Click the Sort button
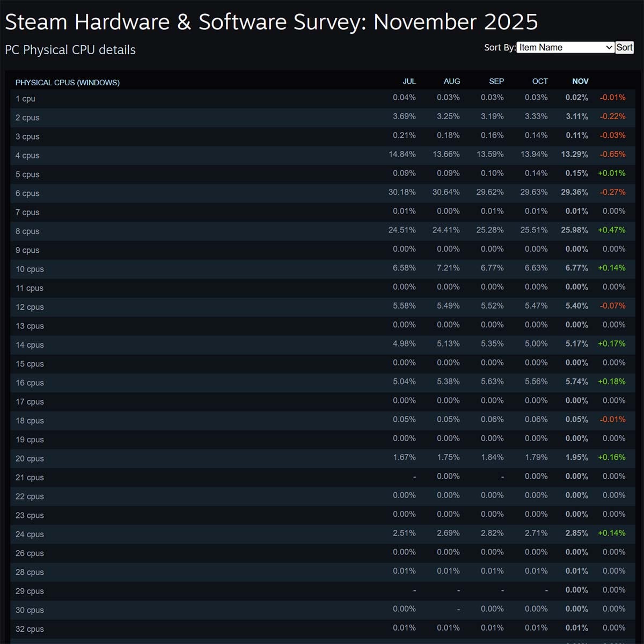 624,47
